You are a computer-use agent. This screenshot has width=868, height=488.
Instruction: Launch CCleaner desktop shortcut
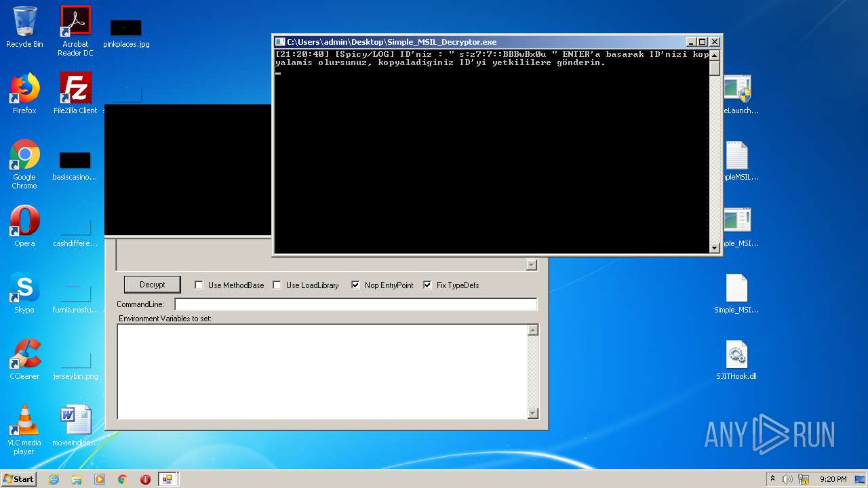[24, 359]
